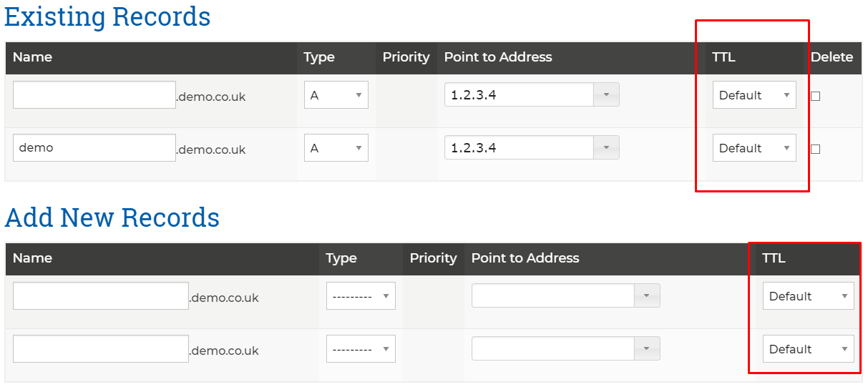Open Type dropdown in second new record
The width and height of the screenshot is (868, 387).
coord(361,349)
